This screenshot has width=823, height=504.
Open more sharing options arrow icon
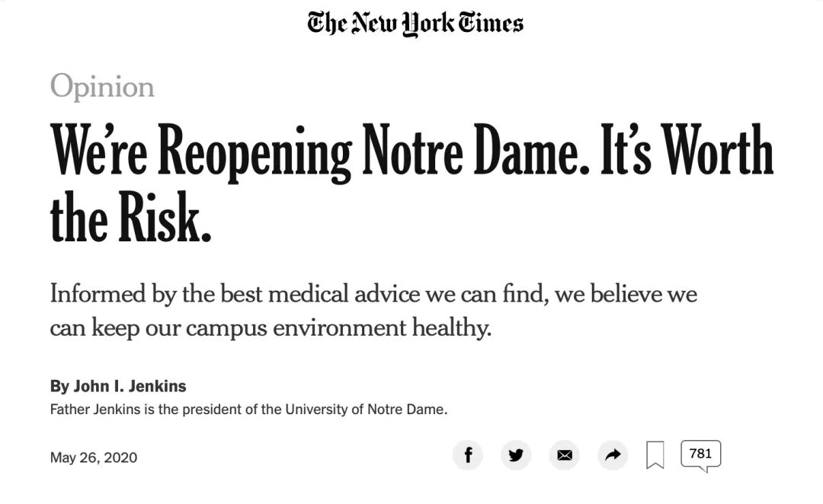pos(612,455)
